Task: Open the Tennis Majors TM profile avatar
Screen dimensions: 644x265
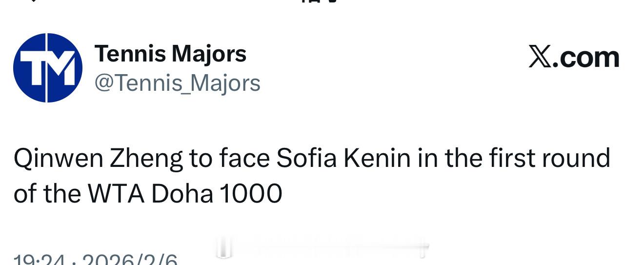Action: (x=48, y=68)
